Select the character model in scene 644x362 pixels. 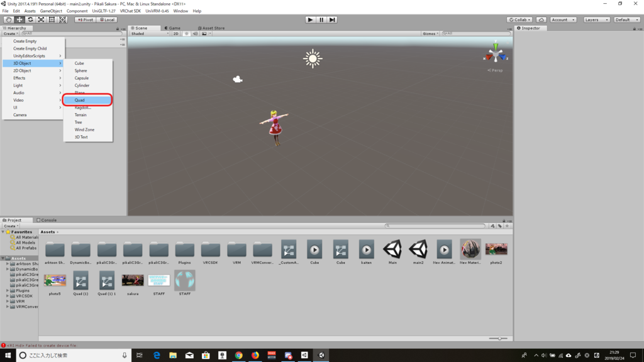274,128
